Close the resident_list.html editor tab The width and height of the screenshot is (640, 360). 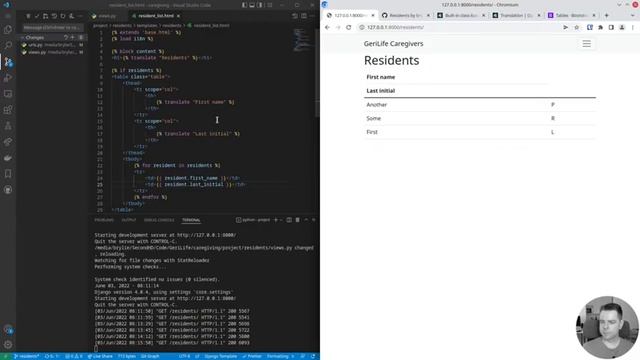point(178,16)
